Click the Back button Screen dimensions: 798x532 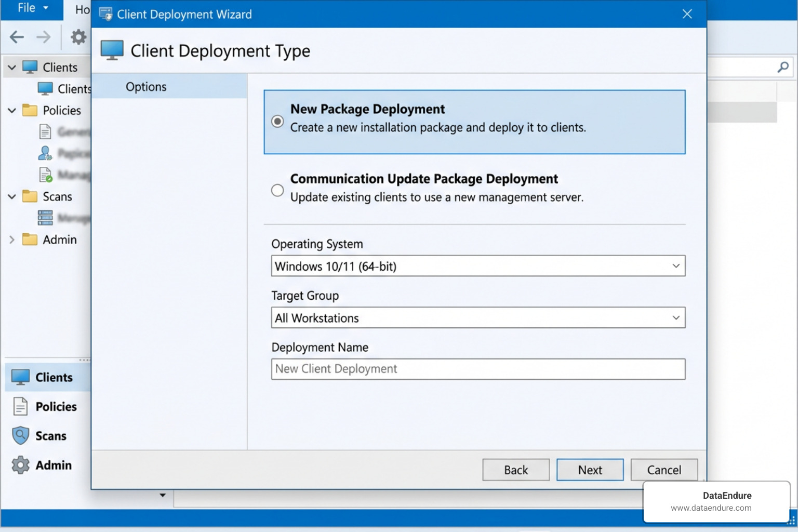coord(516,470)
